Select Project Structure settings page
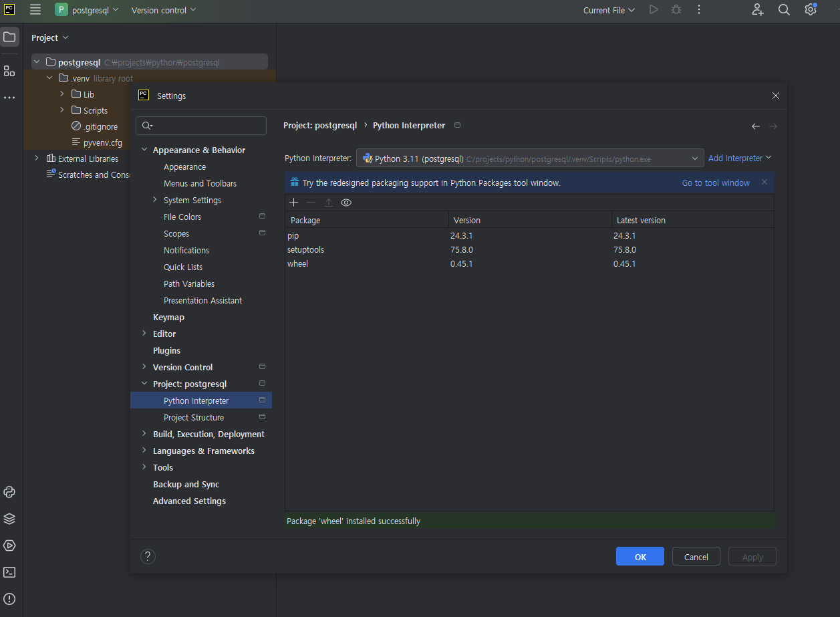The image size is (840, 617). point(194,417)
